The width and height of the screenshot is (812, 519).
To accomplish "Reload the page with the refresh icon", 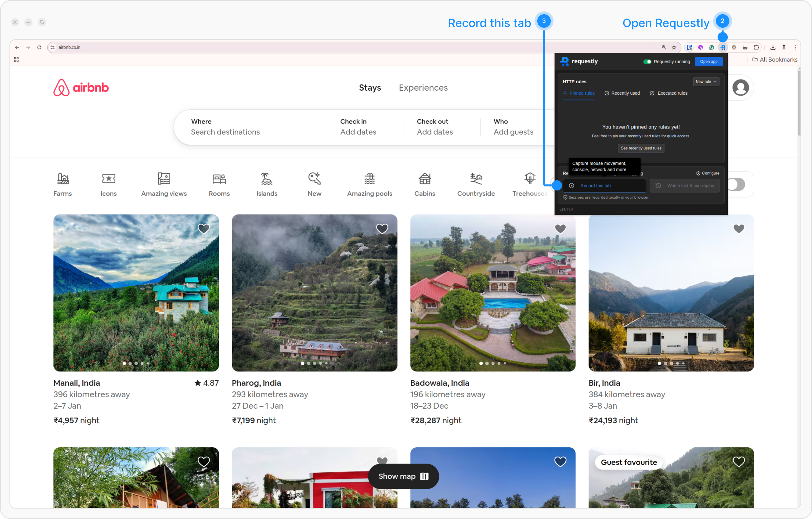I will click(39, 47).
